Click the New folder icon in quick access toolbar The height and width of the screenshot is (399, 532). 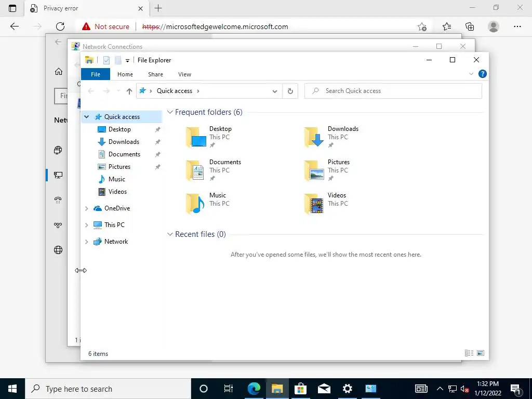[118, 60]
